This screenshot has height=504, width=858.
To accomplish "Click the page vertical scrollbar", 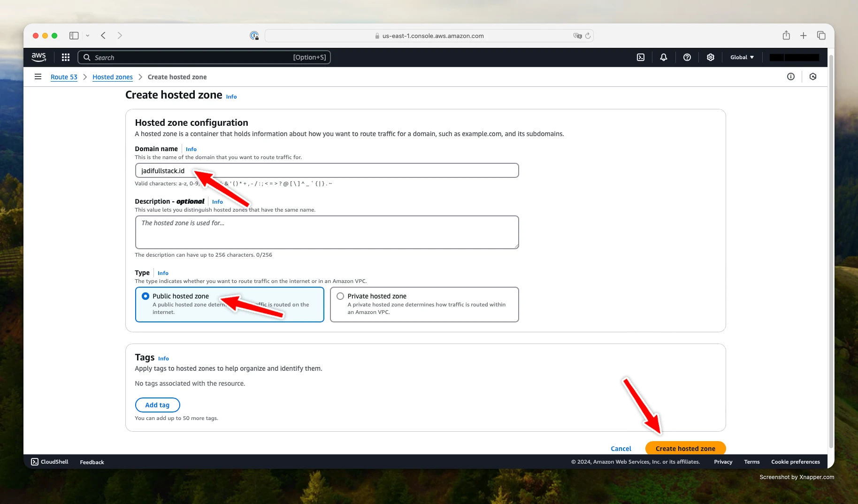I will 831,251.
